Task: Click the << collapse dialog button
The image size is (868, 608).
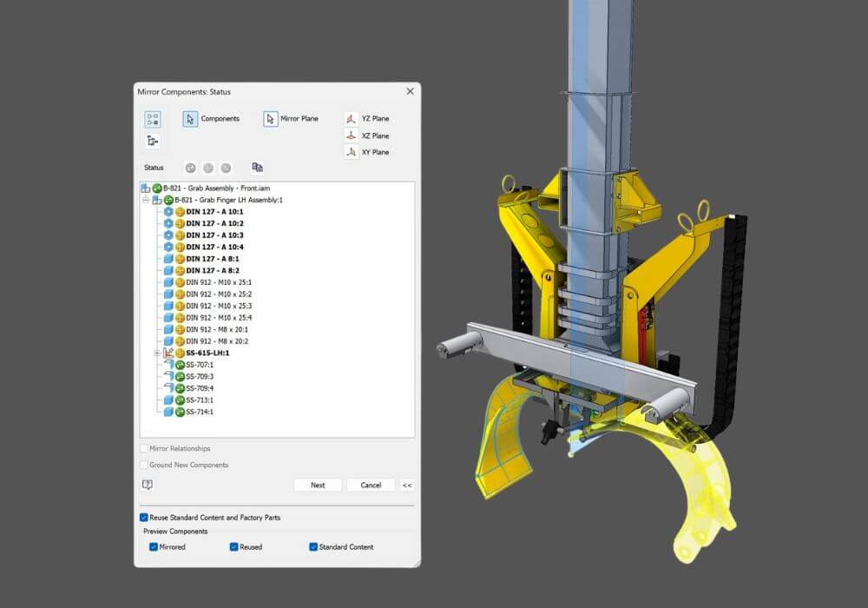Action: pos(406,485)
